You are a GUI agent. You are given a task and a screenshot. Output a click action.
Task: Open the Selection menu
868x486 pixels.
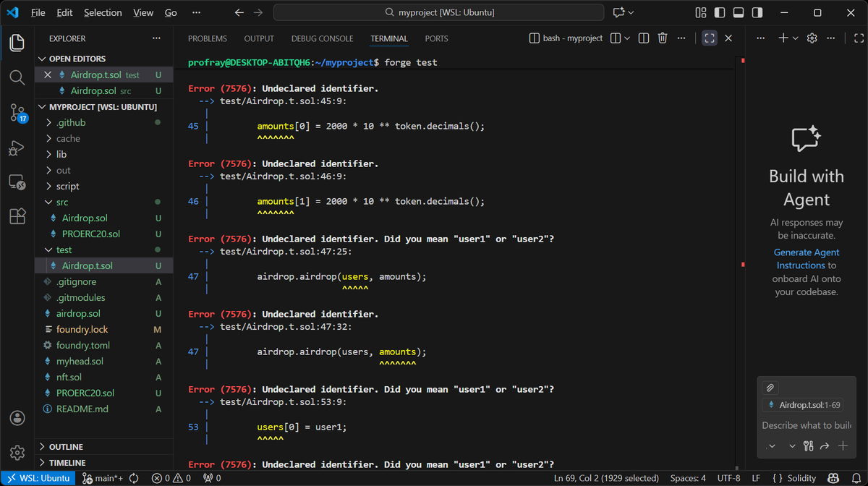pos(103,12)
